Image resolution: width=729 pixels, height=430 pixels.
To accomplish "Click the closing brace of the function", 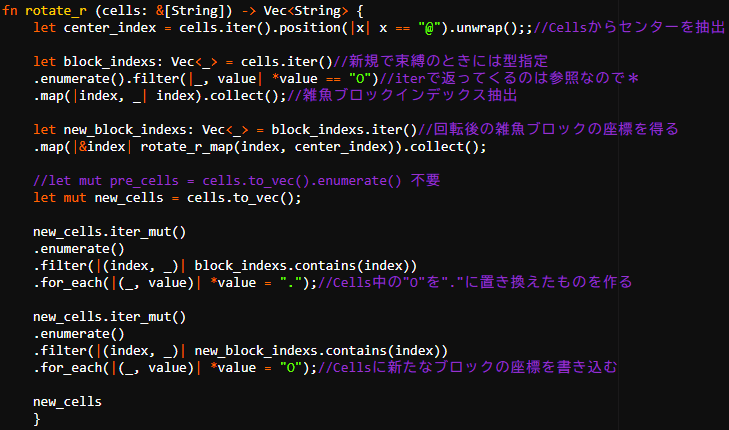I will coord(37,419).
